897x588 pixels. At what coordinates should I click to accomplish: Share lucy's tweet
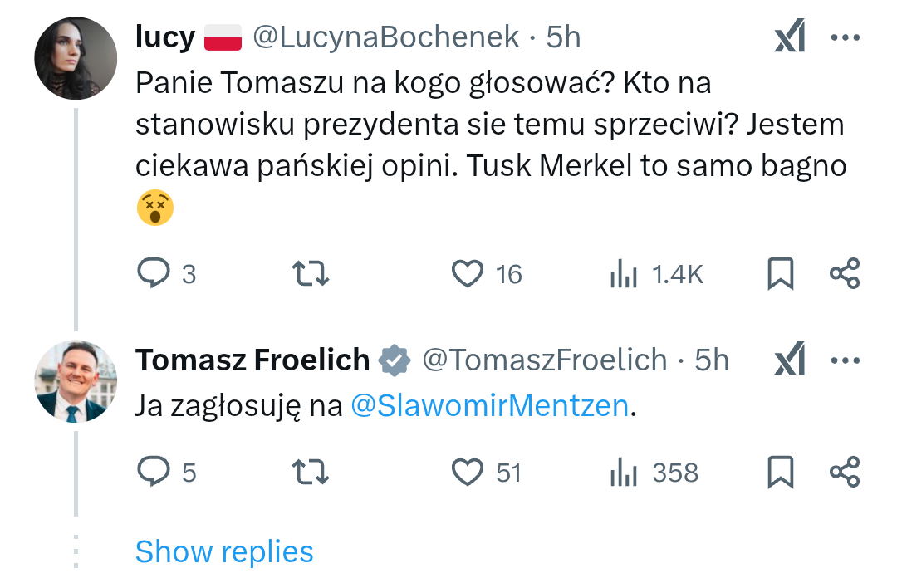[845, 274]
